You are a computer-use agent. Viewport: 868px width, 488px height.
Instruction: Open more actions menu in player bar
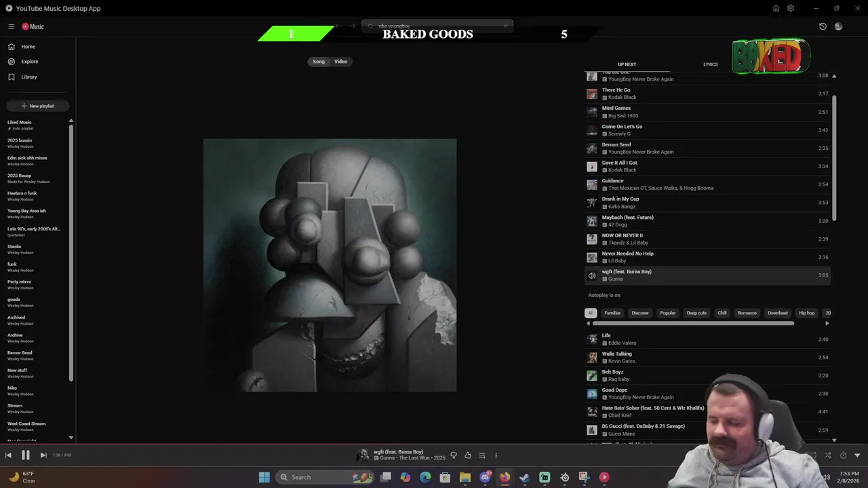click(496, 455)
